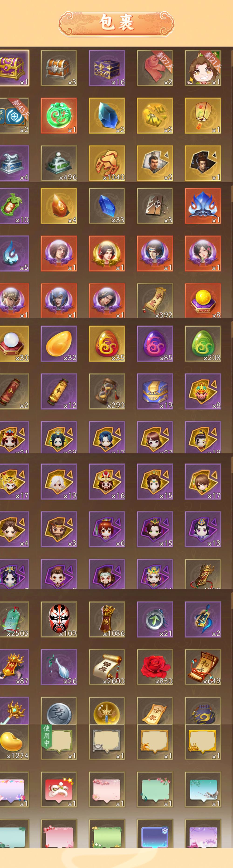Viewport: 233px width, 868px height.
Task: Select the blue crystal x33
Action: point(107,206)
